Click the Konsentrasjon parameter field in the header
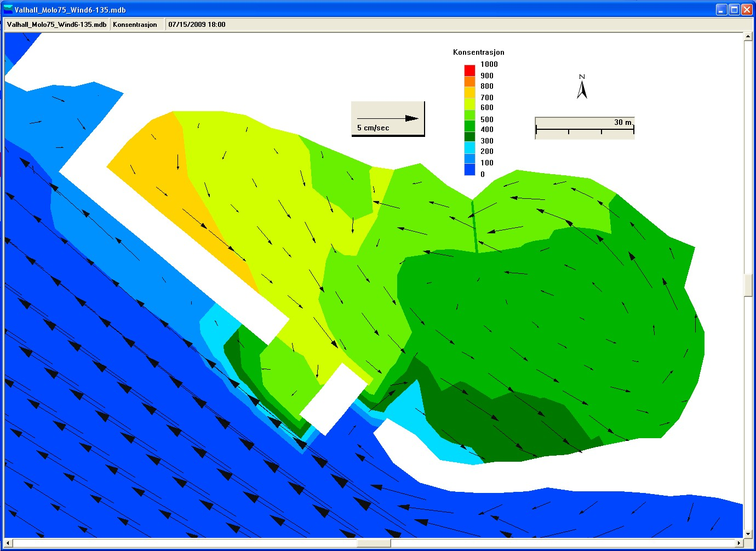Screen dimensions: 756x551 137,24
